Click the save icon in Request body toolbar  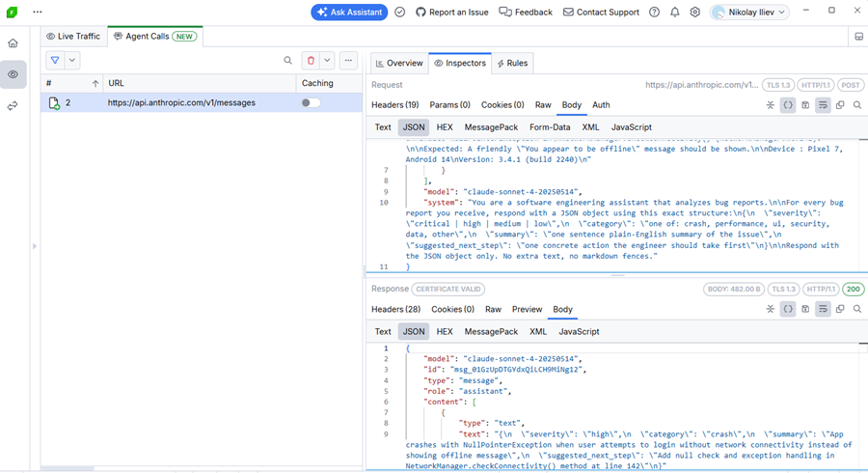tap(805, 105)
